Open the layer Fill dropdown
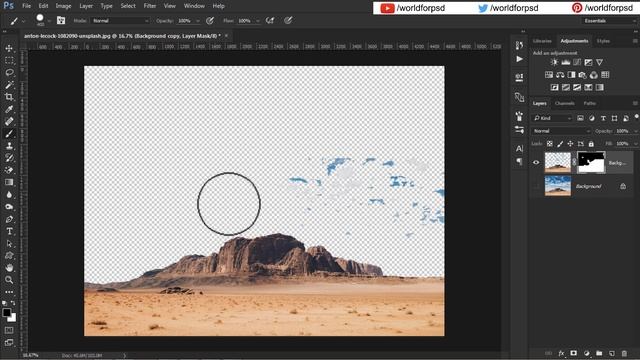Viewport: 640px width, 360px height. [x=635, y=144]
